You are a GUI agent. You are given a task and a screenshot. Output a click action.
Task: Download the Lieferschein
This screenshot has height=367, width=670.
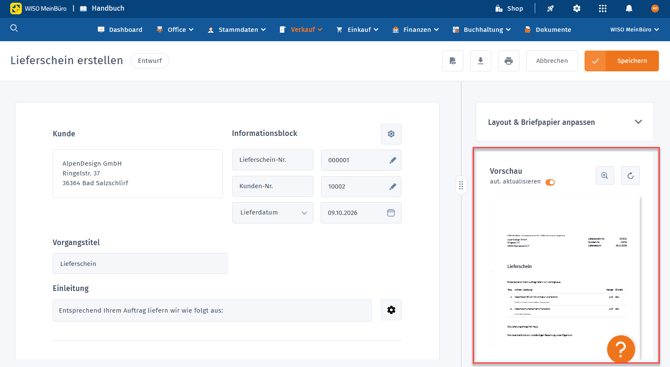tap(481, 61)
